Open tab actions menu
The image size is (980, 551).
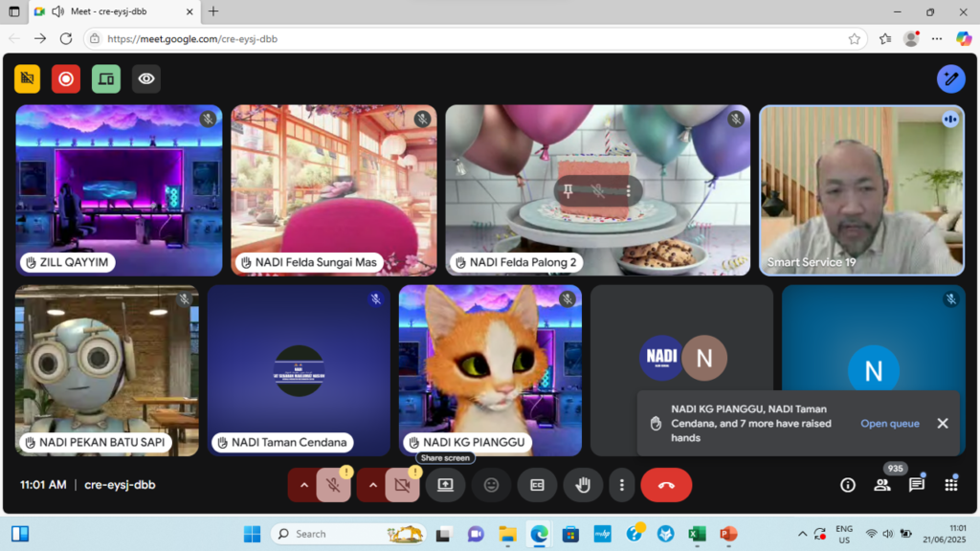click(x=13, y=11)
